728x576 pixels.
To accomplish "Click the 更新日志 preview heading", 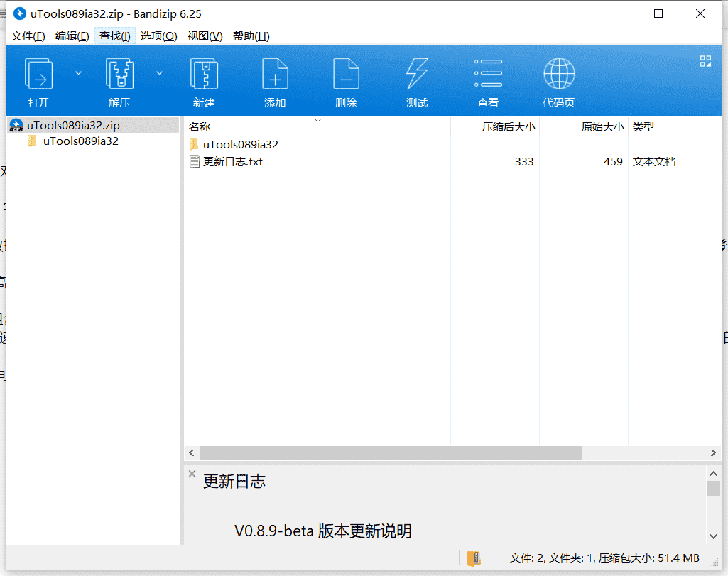I will 234,482.
